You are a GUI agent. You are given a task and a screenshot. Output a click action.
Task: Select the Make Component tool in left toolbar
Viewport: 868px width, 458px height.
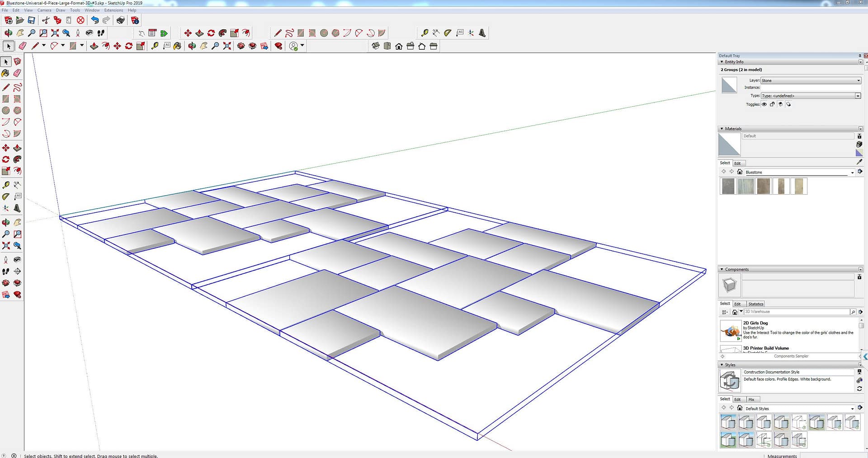click(x=17, y=61)
